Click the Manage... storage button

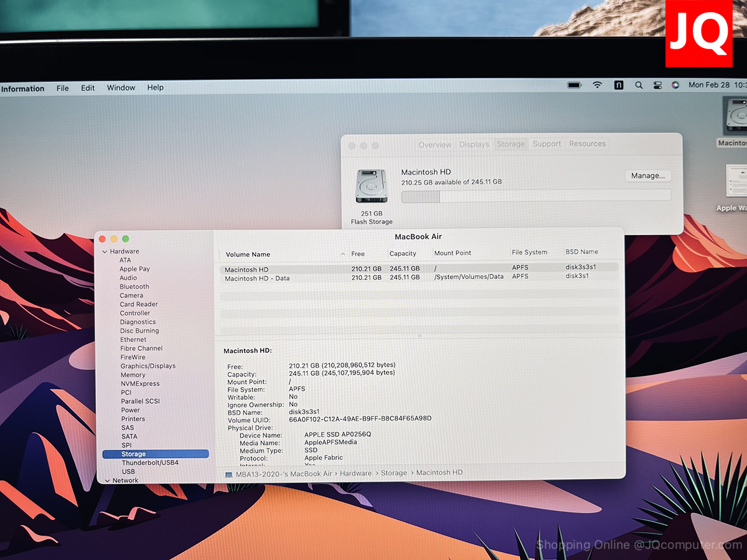[x=648, y=176]
